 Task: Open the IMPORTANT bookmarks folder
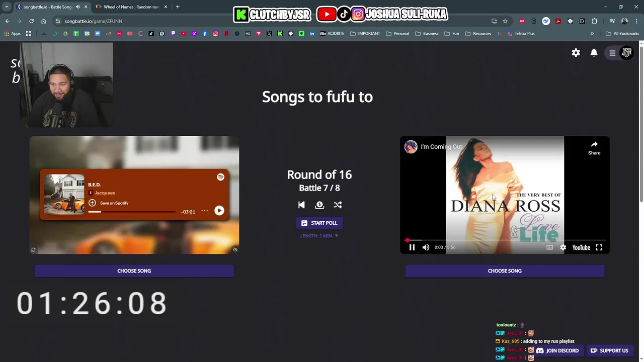click(365, 34)
